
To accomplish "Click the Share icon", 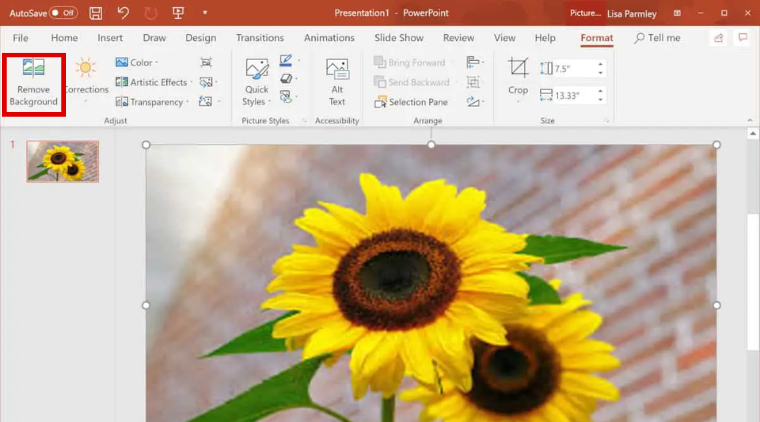I will [718, 38].
